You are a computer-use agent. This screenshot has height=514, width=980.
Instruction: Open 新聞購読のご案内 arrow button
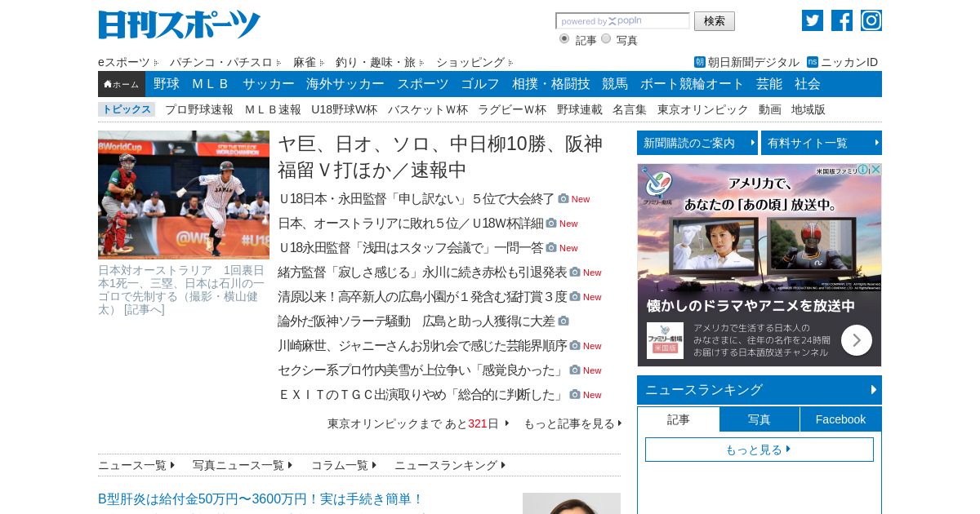[697, 143]
